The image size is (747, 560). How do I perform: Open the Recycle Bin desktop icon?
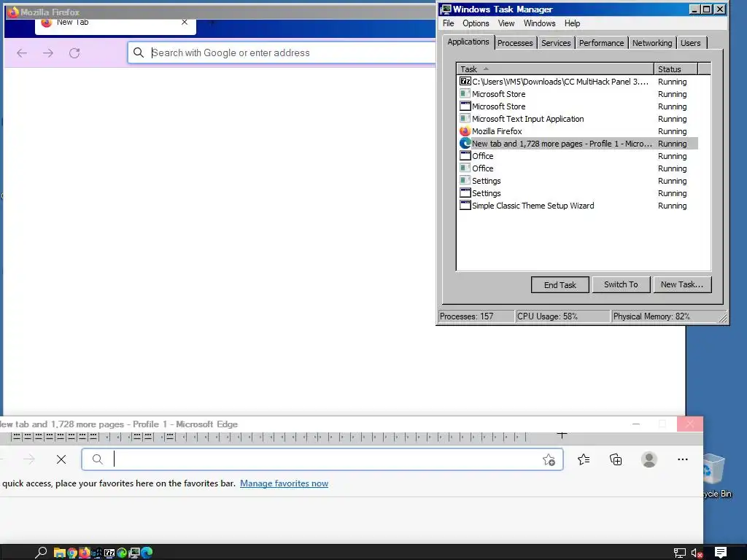tap(714, 475)
